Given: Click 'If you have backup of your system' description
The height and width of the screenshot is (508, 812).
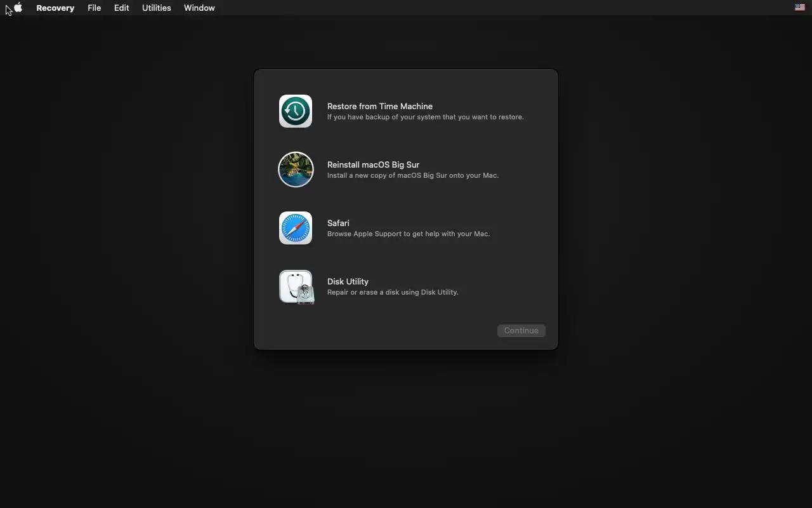Looking at the screenshot, I should point(426,117).
